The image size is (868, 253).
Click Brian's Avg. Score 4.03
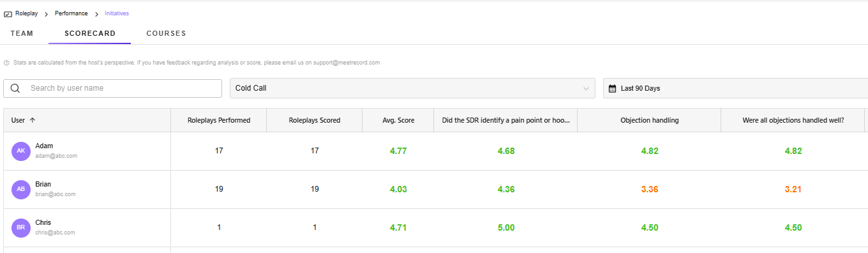click(x=398, y=189)
